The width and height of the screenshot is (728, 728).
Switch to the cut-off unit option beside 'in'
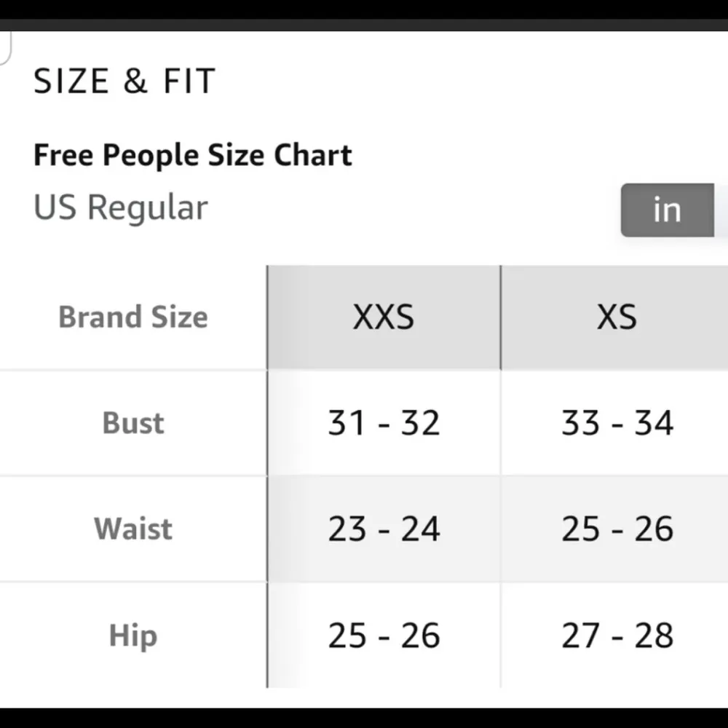pos(721,210)
